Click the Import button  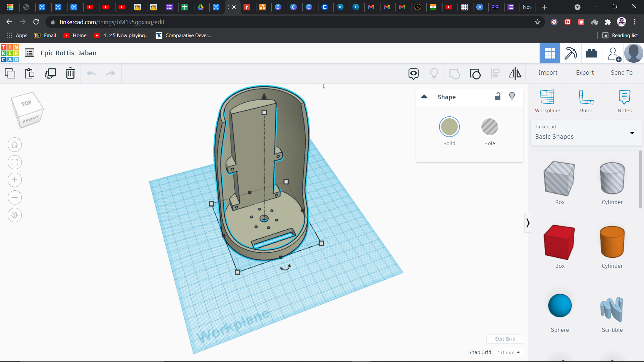(548, 72)
